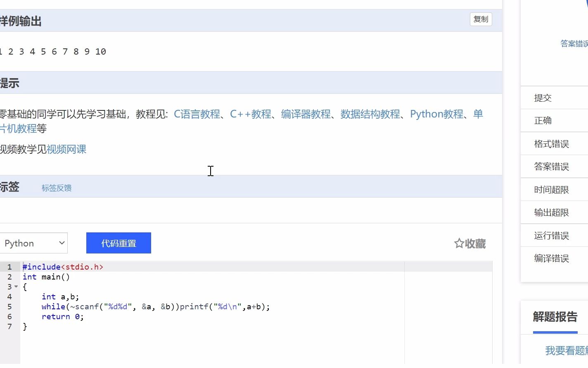Click the 标签反馈 tag feedback link

(56, 188)
